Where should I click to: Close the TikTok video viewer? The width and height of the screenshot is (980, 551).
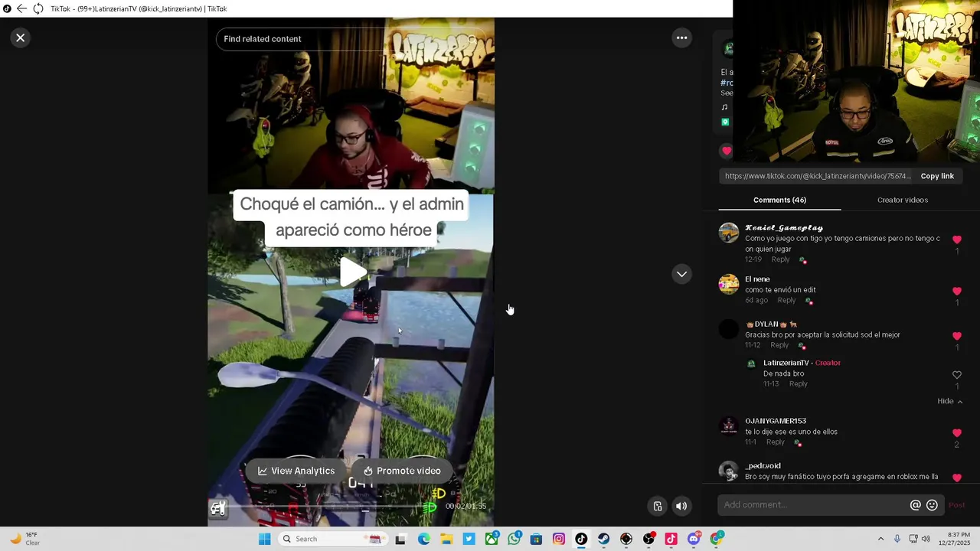pos(21,37)
